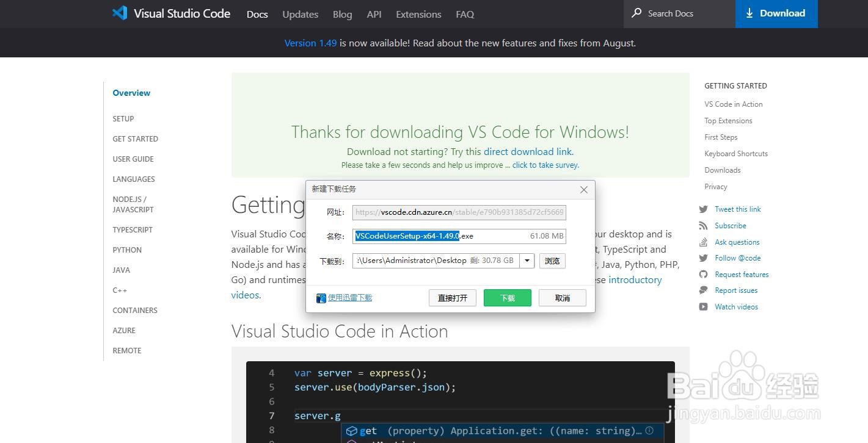
Task: Go to Updates in top navigation
Action: 300,14
